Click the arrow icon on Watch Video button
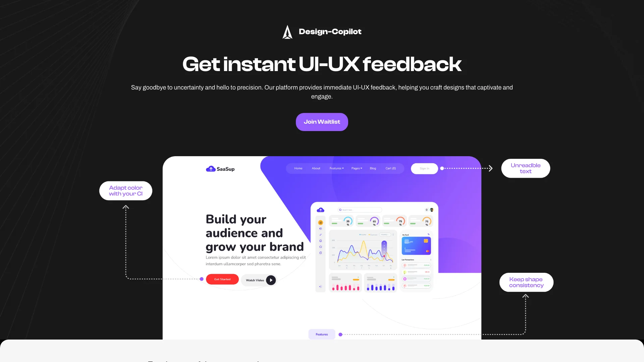 coord(271,279)
